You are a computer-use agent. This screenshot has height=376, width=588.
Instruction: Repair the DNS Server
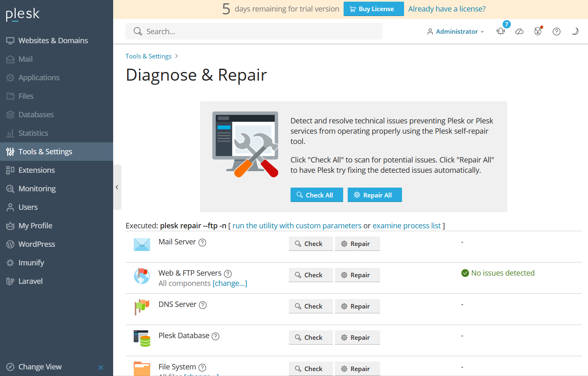(x=358, y=306)
